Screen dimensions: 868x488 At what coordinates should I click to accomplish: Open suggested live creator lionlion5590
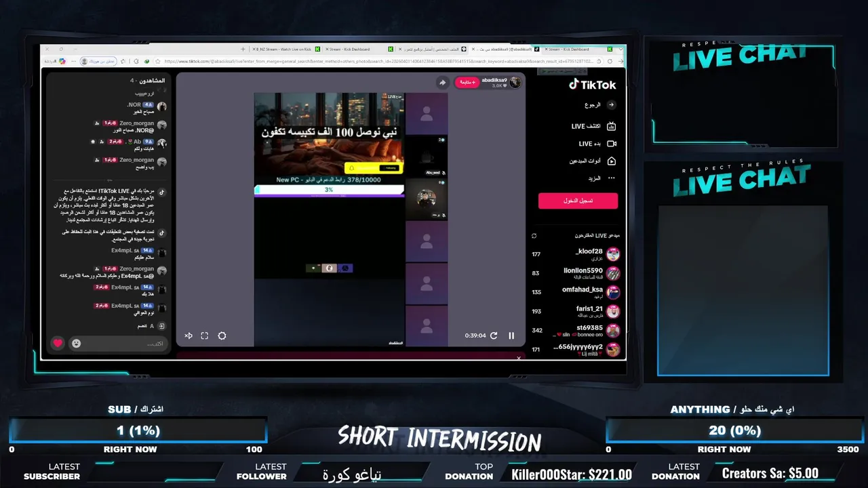[x=576, y=273]
